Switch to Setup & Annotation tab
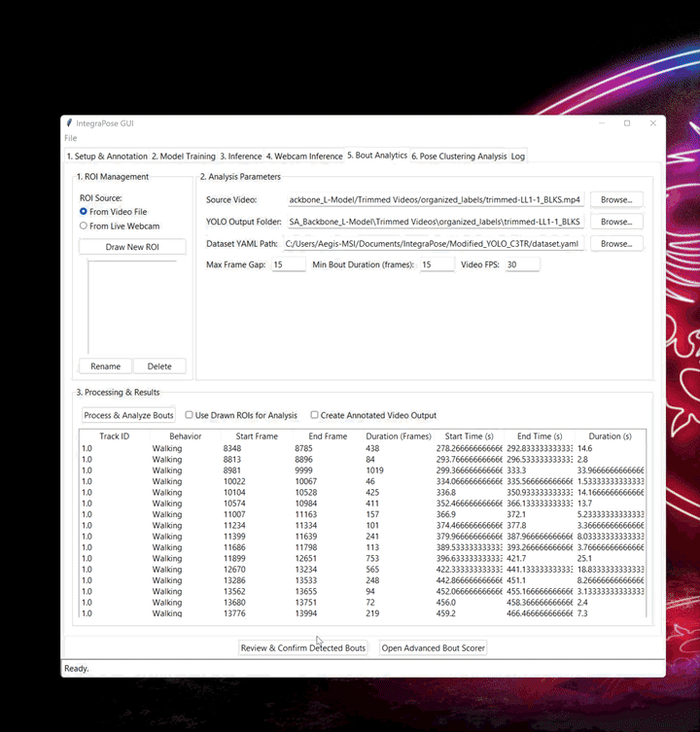 (x=107, y=156)
